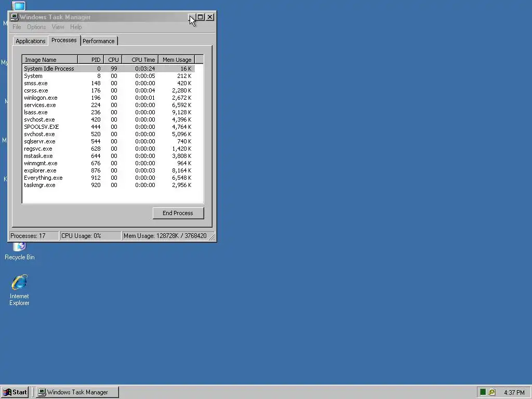Select smss.exe in the process list
The width and height of the screenshot is (532, 399).
[109, 83]
